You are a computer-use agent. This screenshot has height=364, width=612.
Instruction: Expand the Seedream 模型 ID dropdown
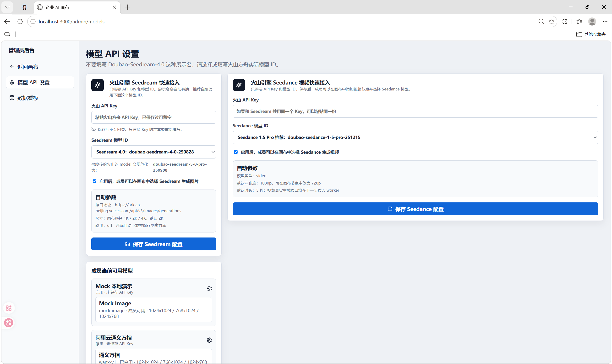click(153, 152)
